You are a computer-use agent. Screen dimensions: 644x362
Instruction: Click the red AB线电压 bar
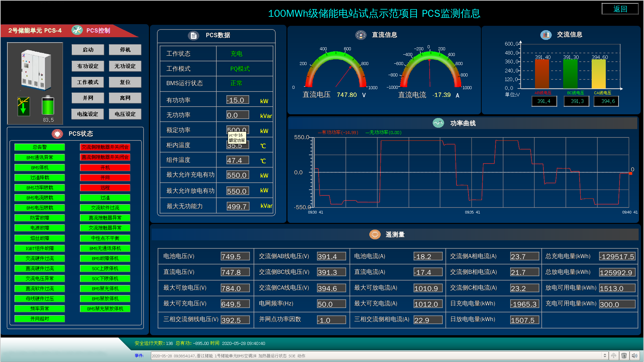[542, 74]
